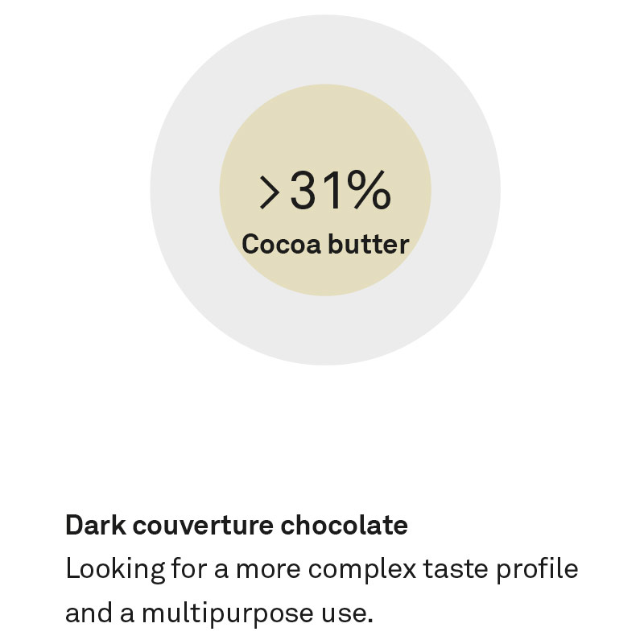Click the word multipurpose in the description
644x644 pixels.
[228, 614]
